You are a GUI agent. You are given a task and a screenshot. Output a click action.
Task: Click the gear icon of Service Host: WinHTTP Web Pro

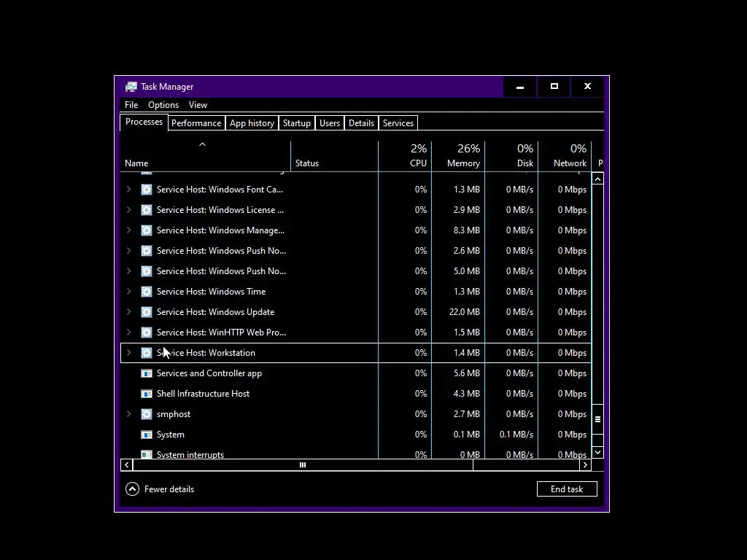pos(147,332)
